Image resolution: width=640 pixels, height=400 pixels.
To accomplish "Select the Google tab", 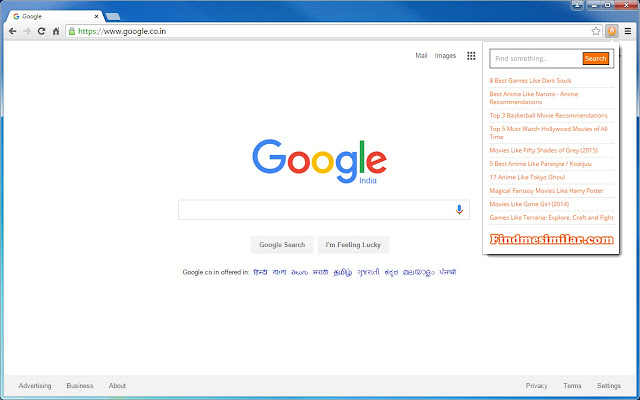I will (56, 16).
